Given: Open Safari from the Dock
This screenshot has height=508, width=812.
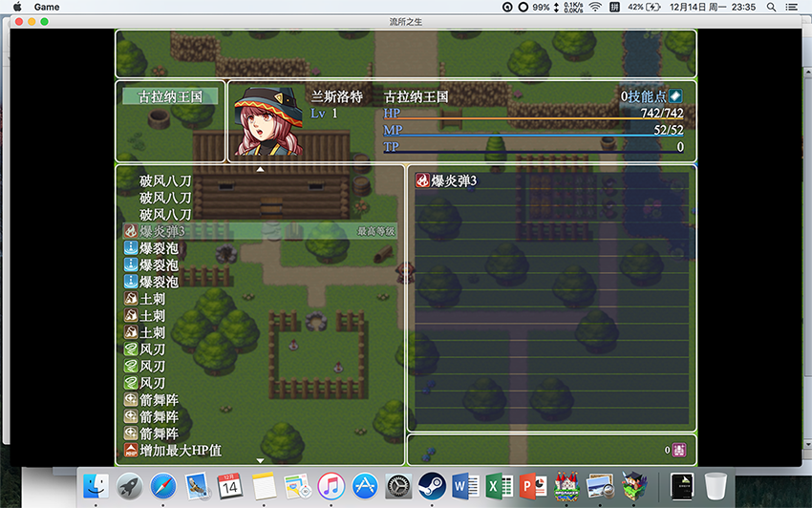Looking at the screenshot, I should tap(163, 486).
